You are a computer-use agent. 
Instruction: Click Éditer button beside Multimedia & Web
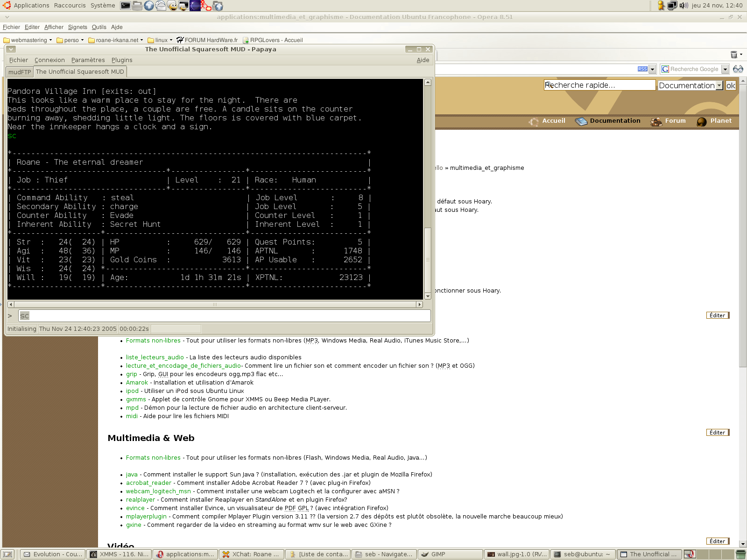(x=718, y=433)
